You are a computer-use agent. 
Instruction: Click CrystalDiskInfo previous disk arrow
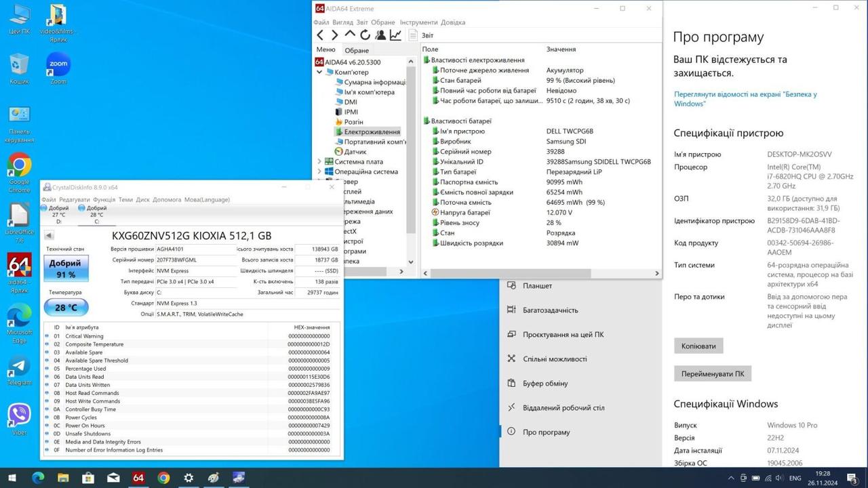(49, 235)
